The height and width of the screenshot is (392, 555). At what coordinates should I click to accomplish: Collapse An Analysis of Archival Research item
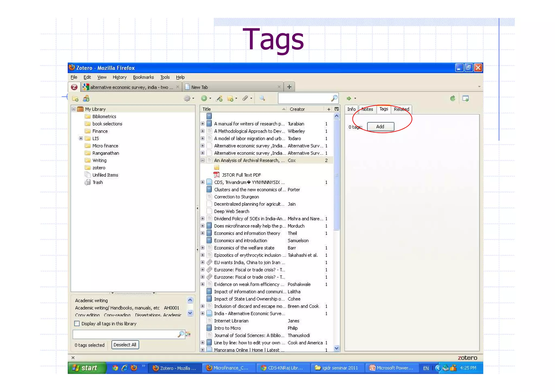[x=202, y=160]
